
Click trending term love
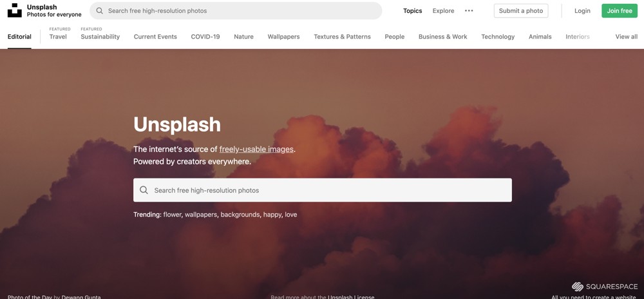click(291, 215)
